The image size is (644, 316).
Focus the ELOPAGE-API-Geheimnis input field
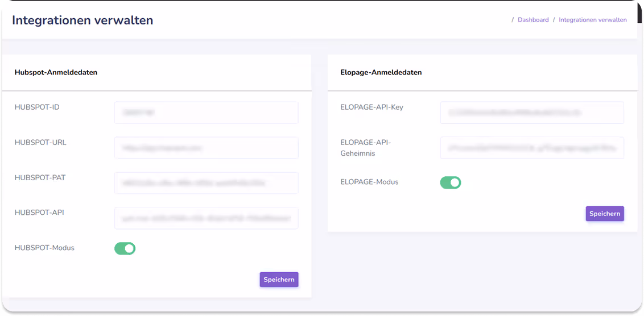coord(532,148)
